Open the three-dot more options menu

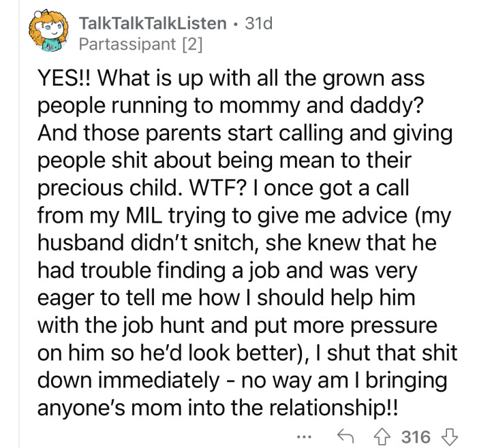pos(304,437)
